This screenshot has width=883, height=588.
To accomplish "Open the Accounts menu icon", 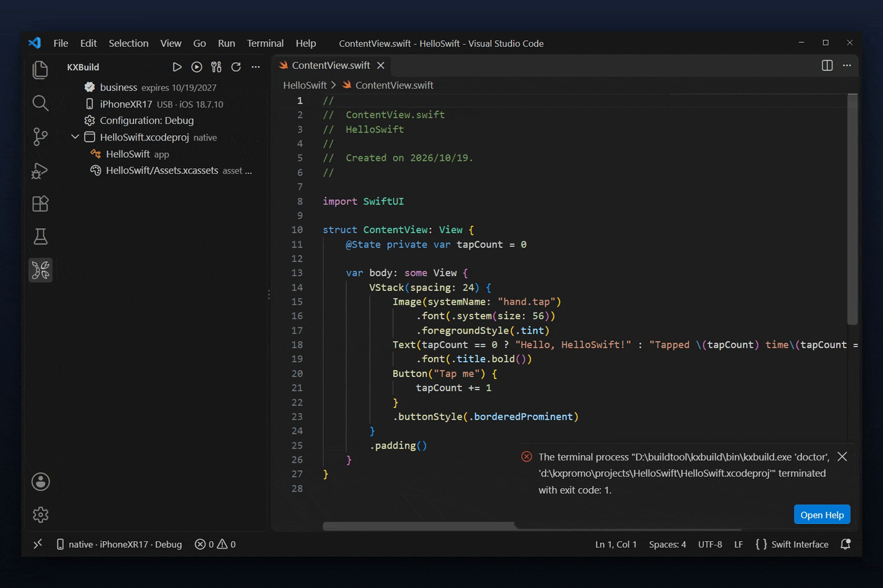I will pyautogui.click(x=41, y=481).
